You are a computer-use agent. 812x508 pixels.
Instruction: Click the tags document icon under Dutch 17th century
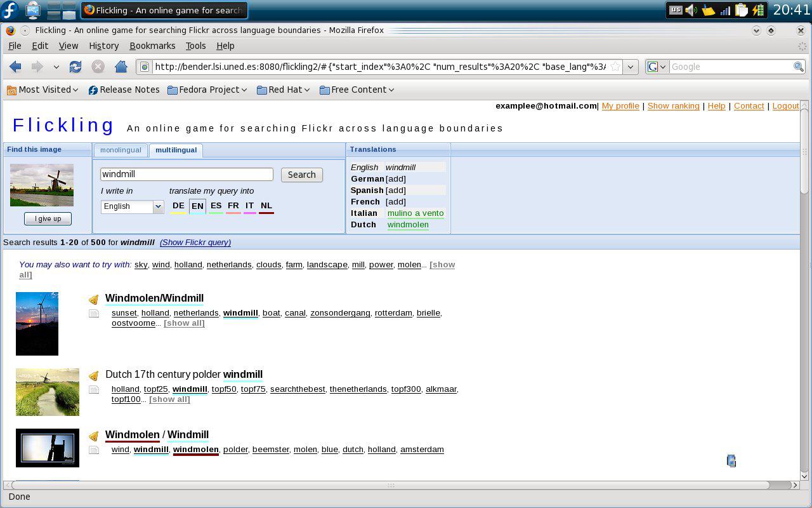coord(94,390)
